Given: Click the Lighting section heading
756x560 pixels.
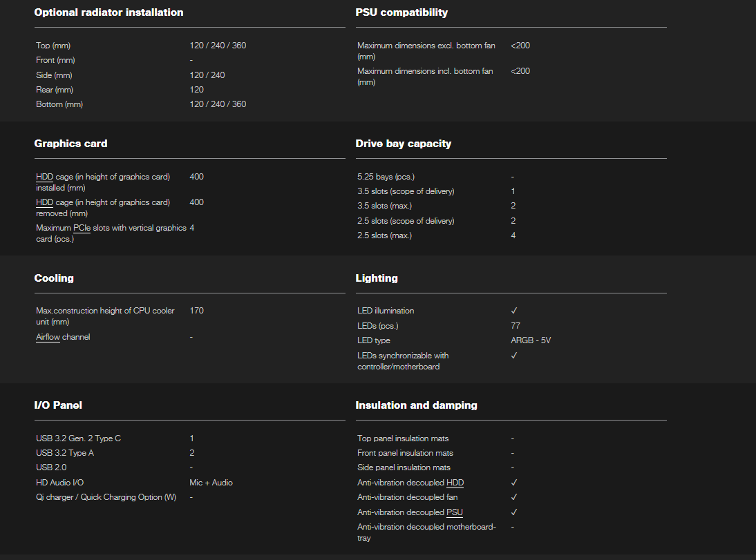Looking at the screenshot, I should tap(377, 278).
